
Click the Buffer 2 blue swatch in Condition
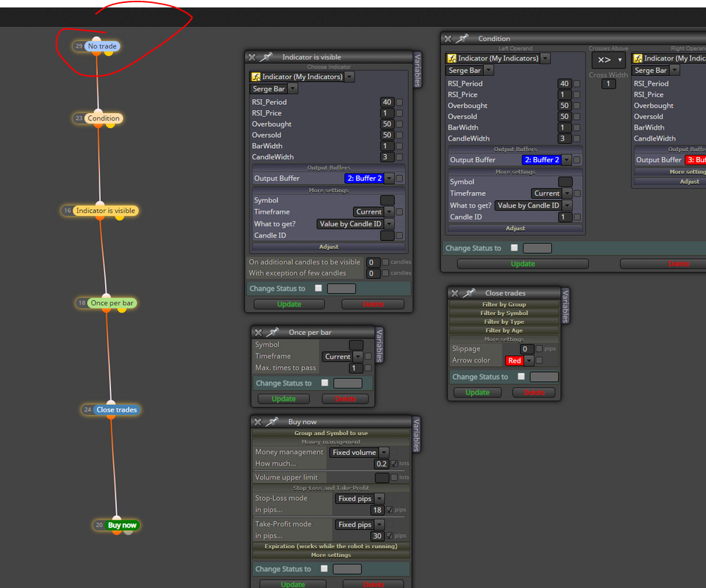click(542, 160)
